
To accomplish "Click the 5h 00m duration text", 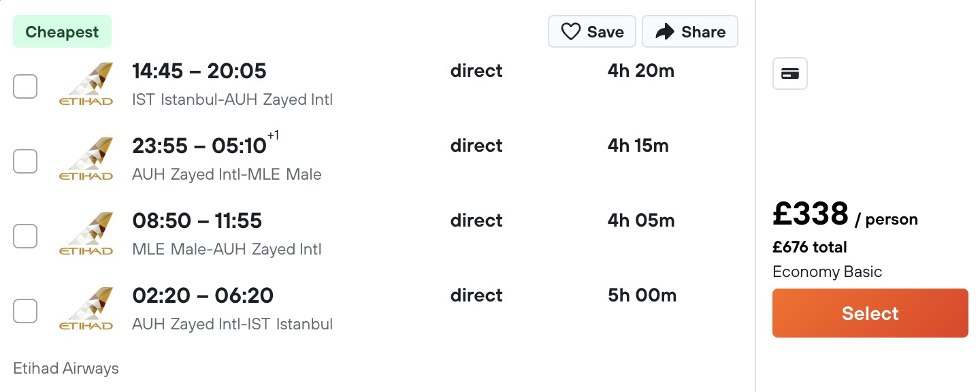I will pos(642,295).
